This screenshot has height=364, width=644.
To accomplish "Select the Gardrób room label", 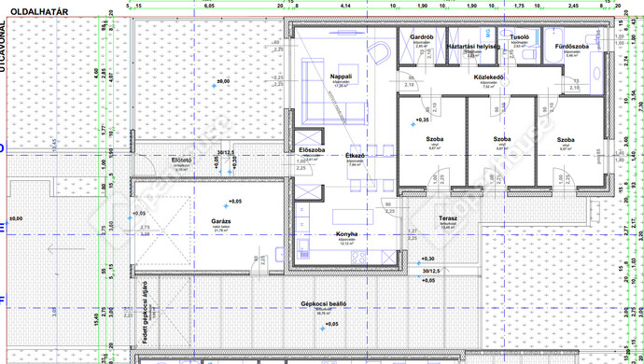I will click(421, 37).
